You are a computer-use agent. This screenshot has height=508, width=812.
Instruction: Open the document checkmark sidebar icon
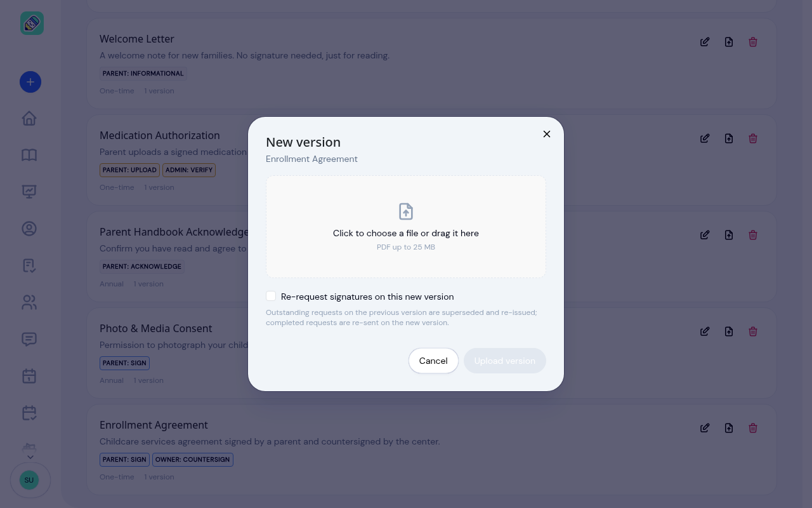pos(29,265)
